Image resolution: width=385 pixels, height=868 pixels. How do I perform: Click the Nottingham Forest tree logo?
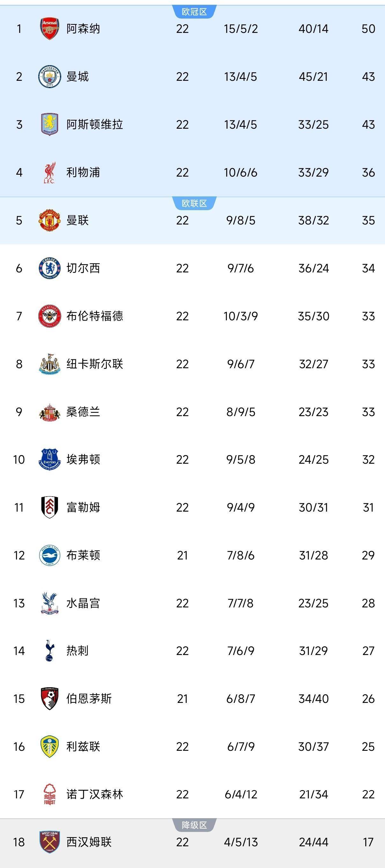coord(49,794)
